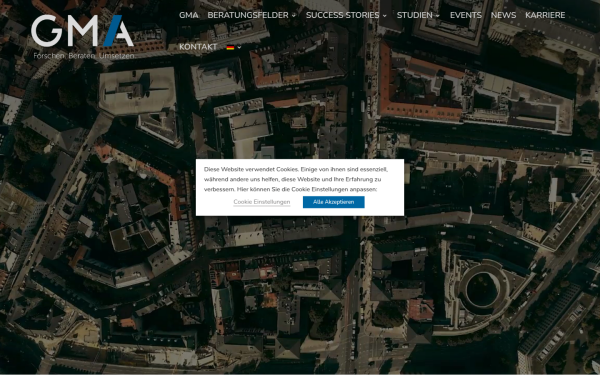
Task: Click the cookie notice text
Action: click(x=296, y=179)
